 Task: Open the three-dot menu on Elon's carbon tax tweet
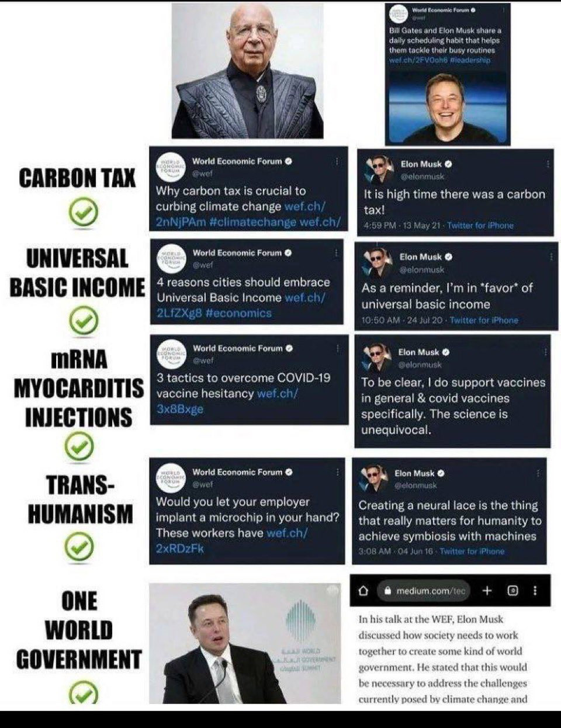[x=548, y=164]
